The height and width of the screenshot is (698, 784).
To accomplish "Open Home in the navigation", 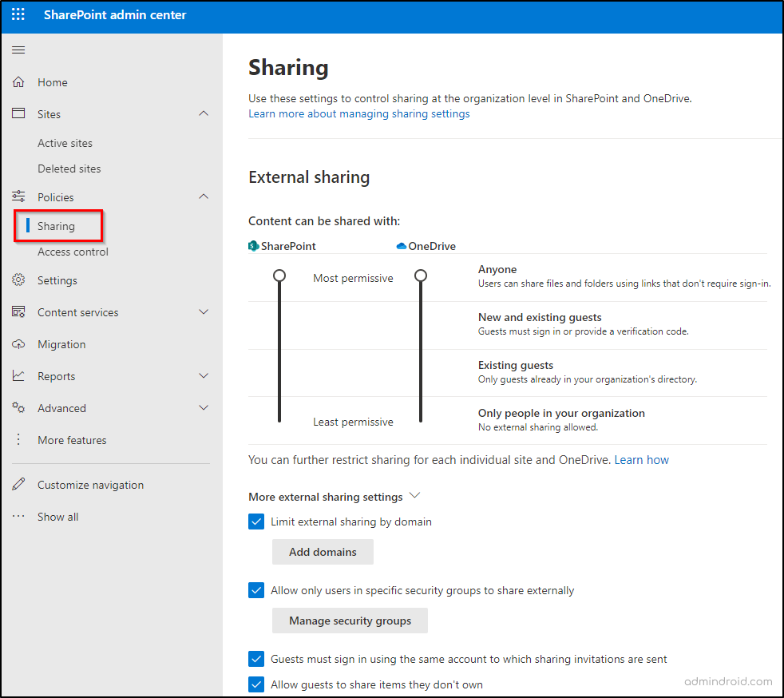I will click(53, 82).
